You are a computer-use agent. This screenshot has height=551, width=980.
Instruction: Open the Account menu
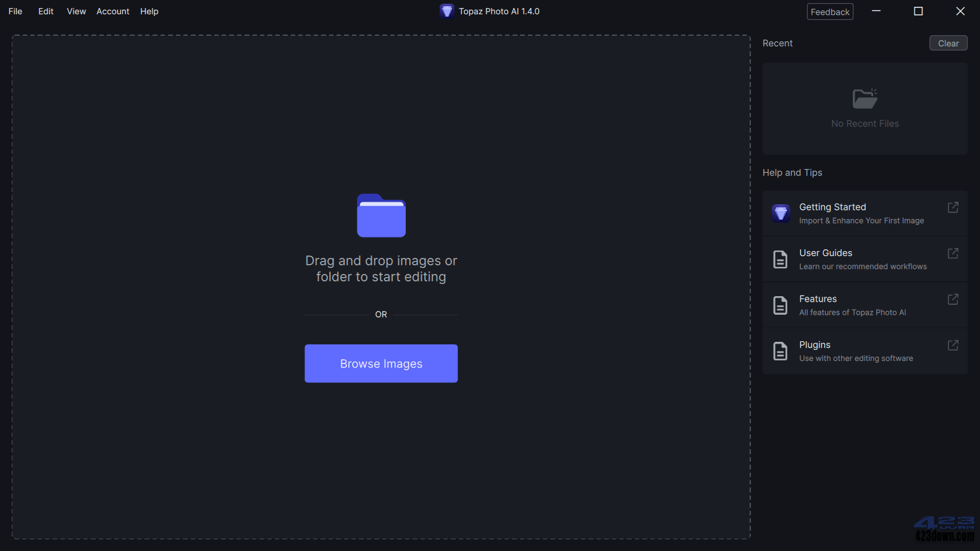pyautogui.click(x=113, y=11)
